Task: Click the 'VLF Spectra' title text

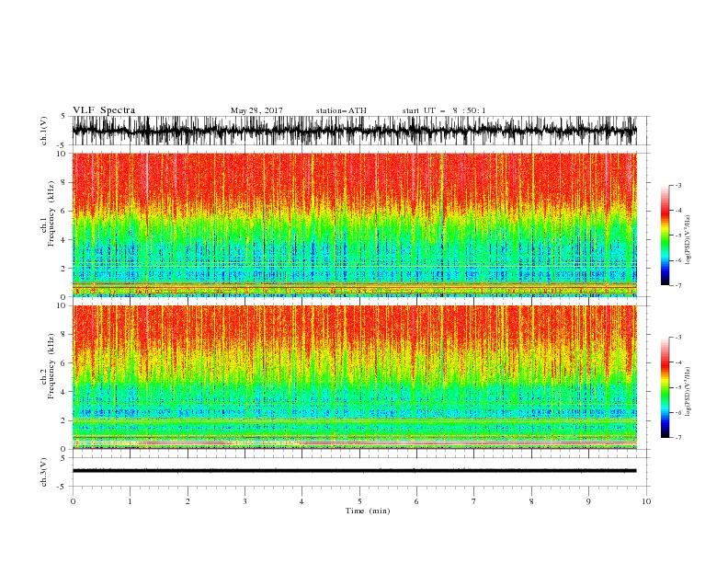Action: point(104,110)
